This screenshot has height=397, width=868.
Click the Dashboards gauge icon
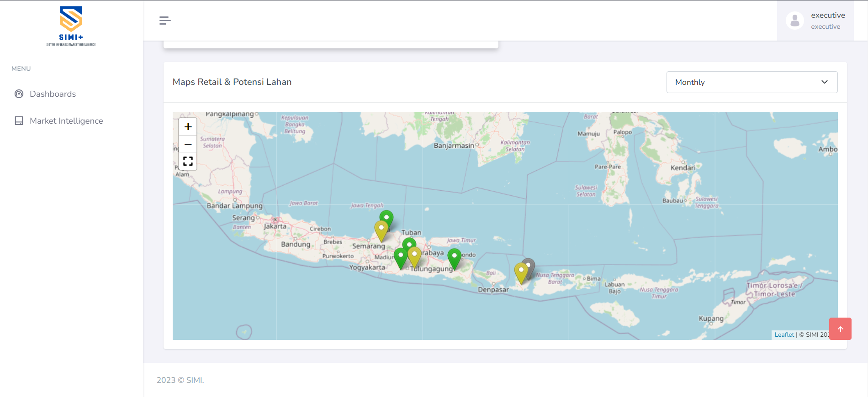(19, 94)
